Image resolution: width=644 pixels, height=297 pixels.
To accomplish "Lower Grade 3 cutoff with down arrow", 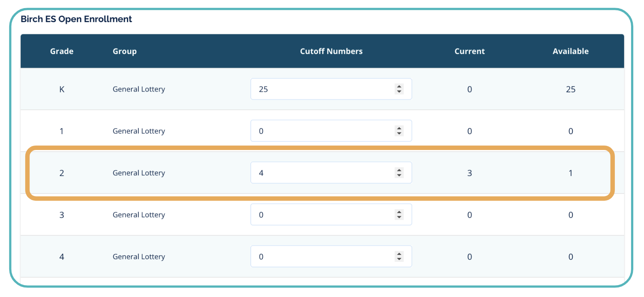I will (399, 217).
